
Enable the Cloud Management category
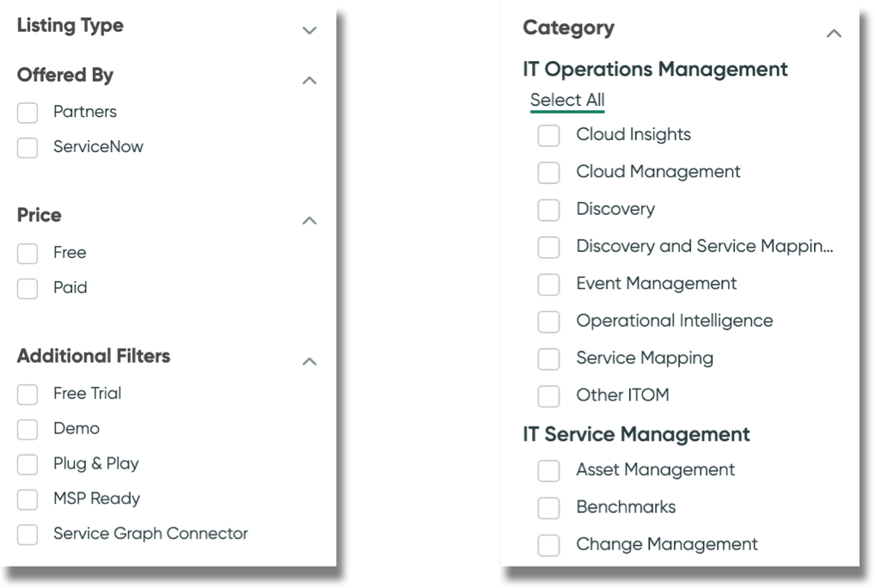click(x=548, y=172)
